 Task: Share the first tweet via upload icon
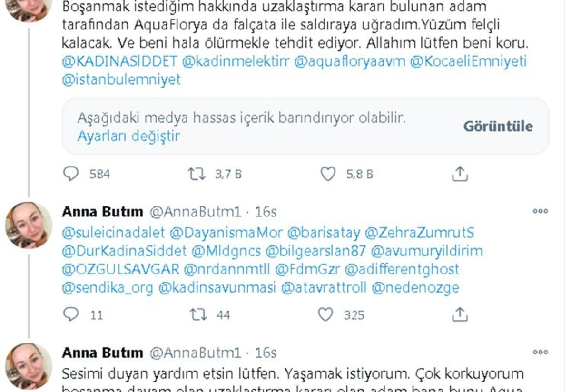pyautogui.click(x=460, y=174)
